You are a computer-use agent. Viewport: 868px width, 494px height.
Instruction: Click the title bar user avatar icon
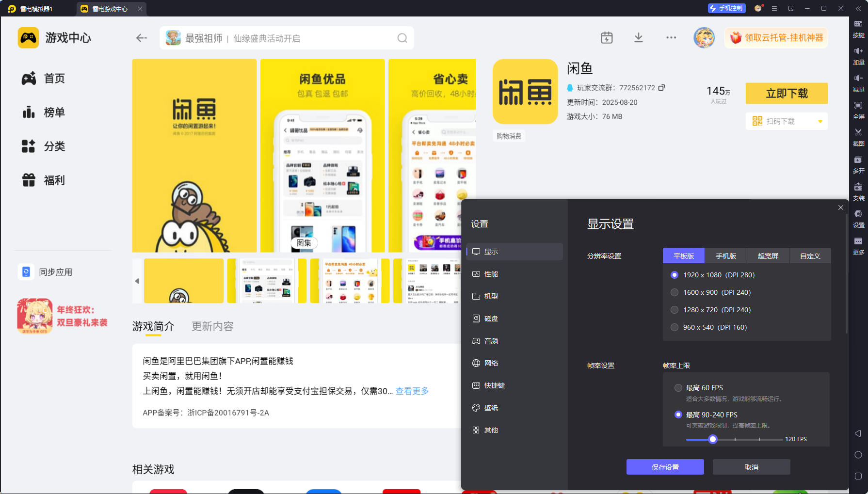[x=758, y=8]
